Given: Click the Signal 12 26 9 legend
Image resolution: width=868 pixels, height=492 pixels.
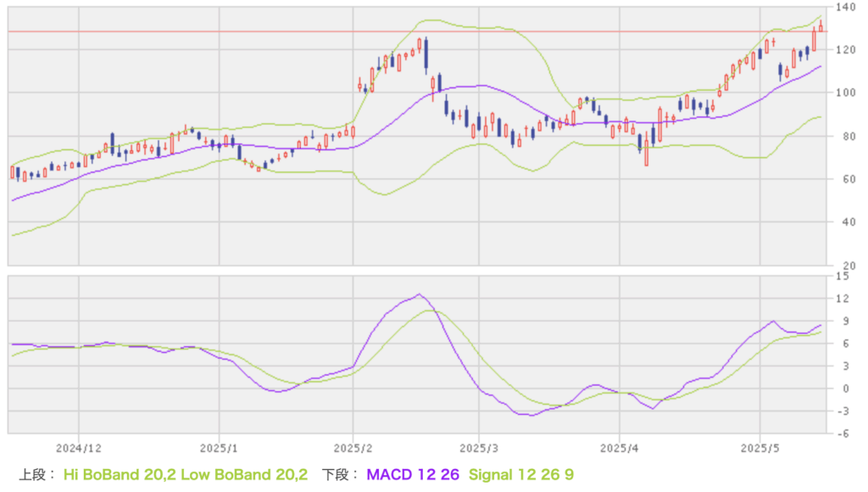Looking at the screenshot, I should pos(521,475).
